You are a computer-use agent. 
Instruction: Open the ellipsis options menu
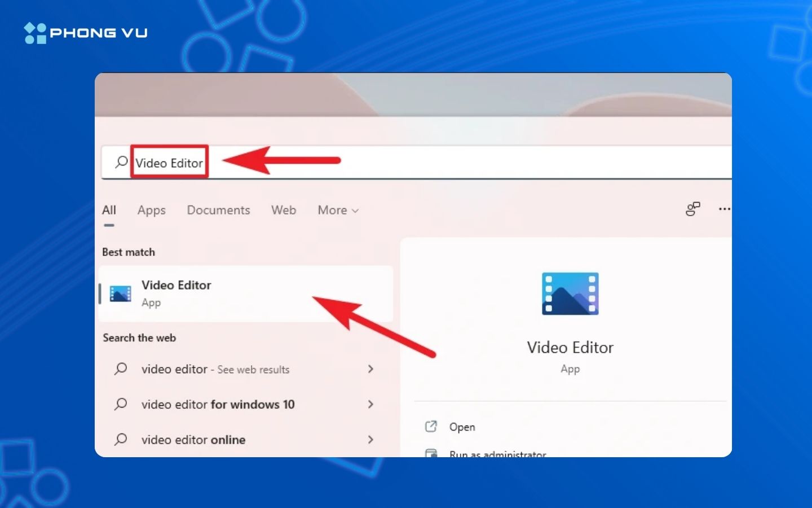click(724, 209)
